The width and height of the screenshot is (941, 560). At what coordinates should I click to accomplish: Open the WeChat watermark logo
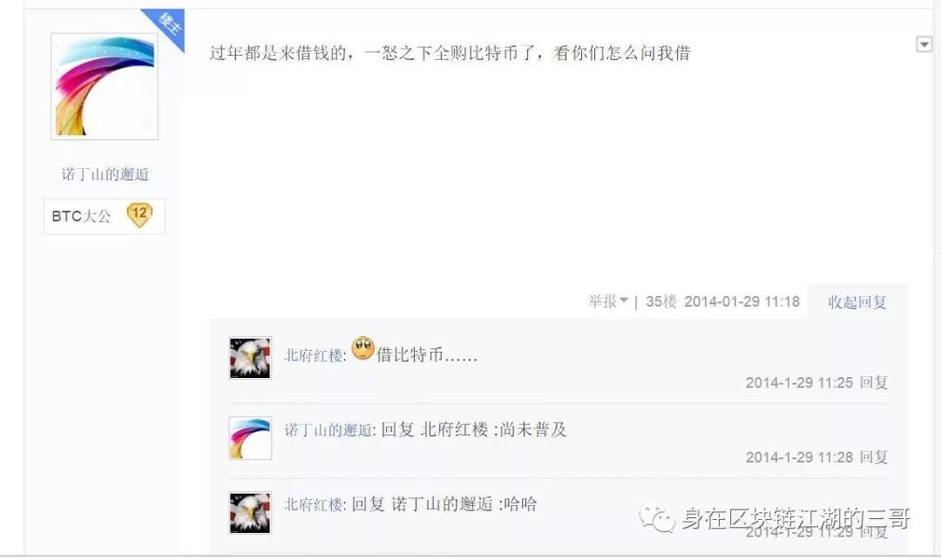pyautogui.click(x=657, y=518)
